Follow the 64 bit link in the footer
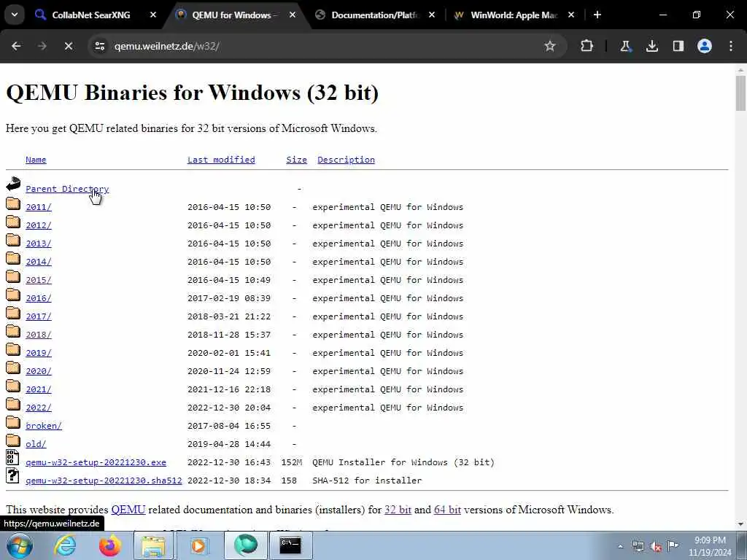This screenshot has width=747, height=560. tap(447, 510)
